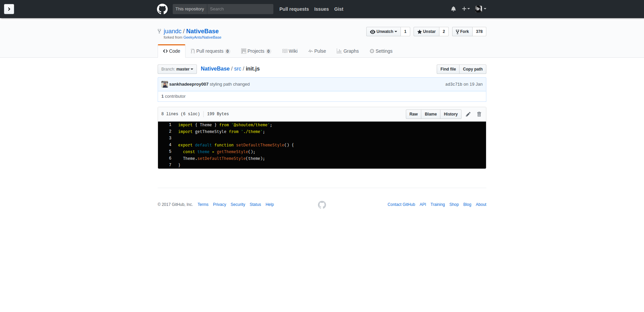
Task: Go to src folder in breadcrumb
Action: pos(238,69)
